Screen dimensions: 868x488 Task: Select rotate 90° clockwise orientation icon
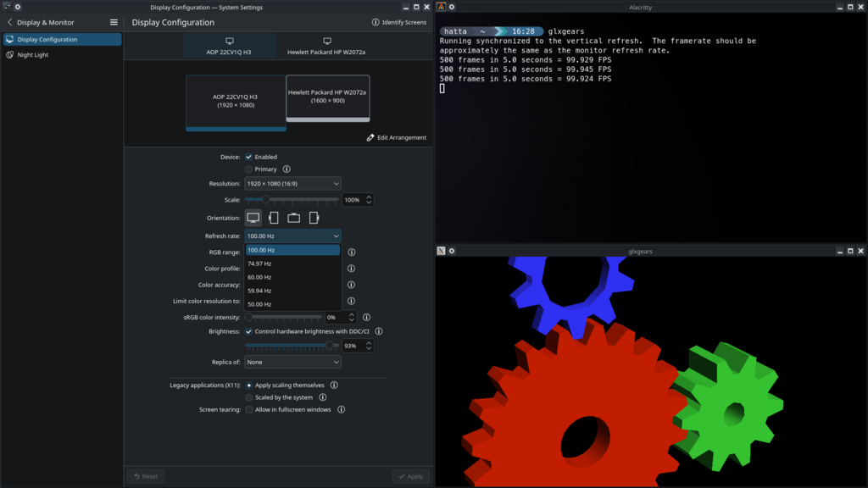point(314,218)
